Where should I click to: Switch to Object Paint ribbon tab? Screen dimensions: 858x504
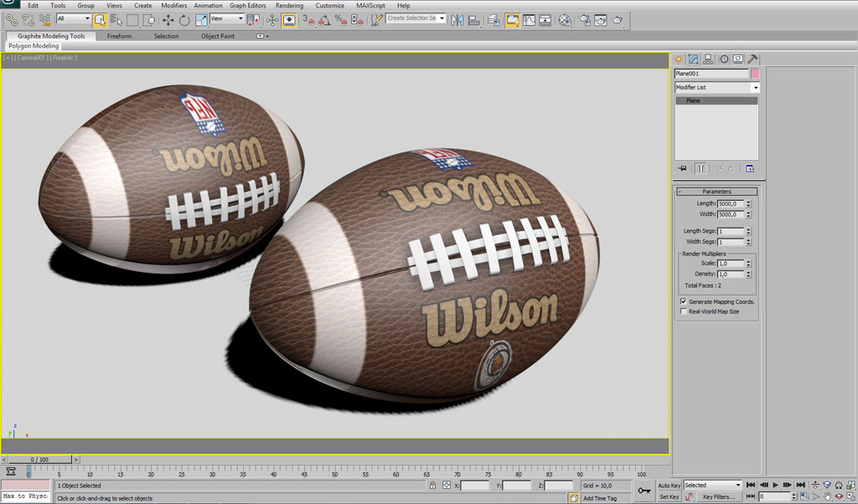coord(217,36)
